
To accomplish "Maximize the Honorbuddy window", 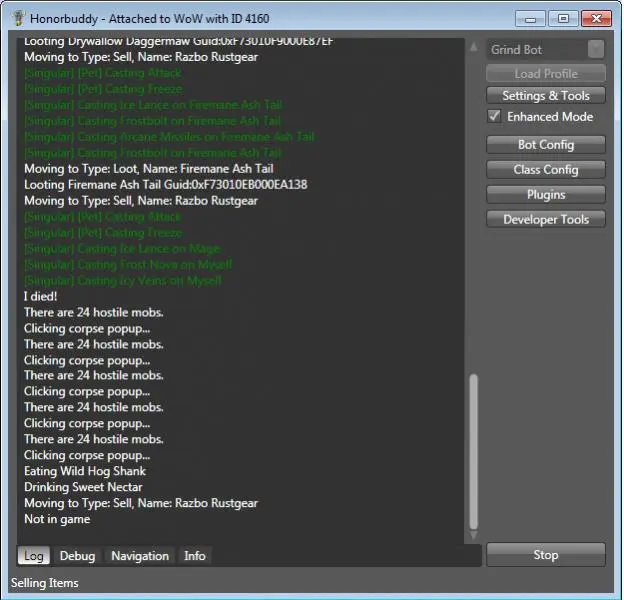I will pos(563,19).
